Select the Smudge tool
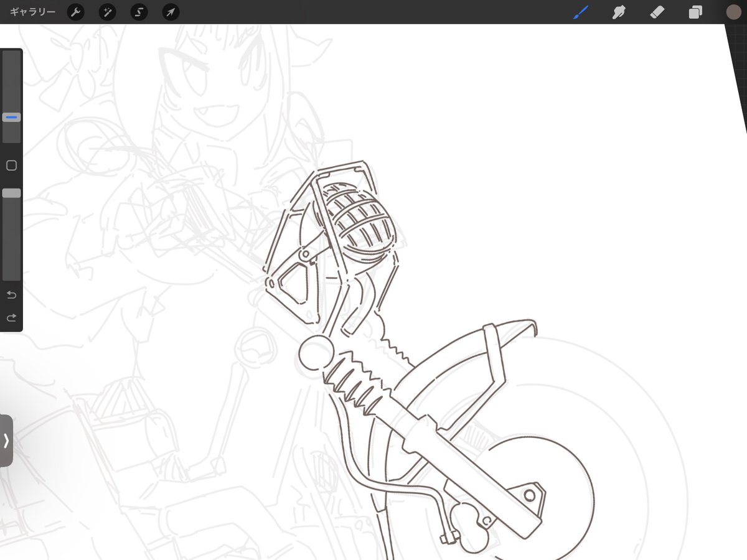Viewport: 747px width, 560px height. (619, 12)
